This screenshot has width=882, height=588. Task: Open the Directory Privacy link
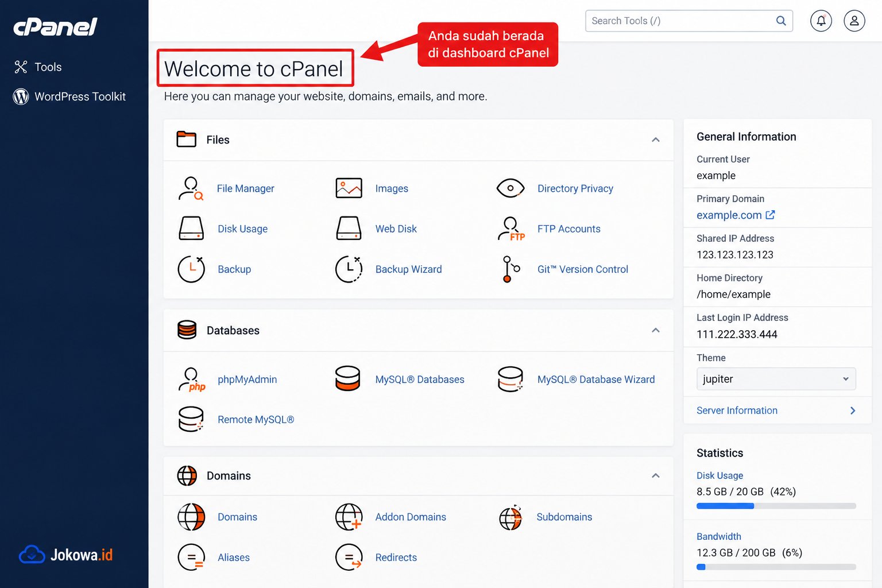point(575,189)
